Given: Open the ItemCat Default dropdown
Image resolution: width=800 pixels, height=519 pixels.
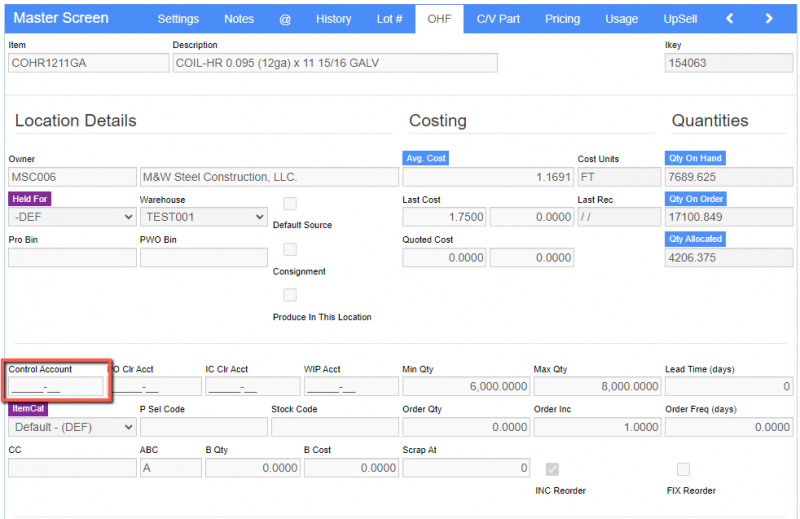Looking at the screenshot, I should click(x=72, y=427).
